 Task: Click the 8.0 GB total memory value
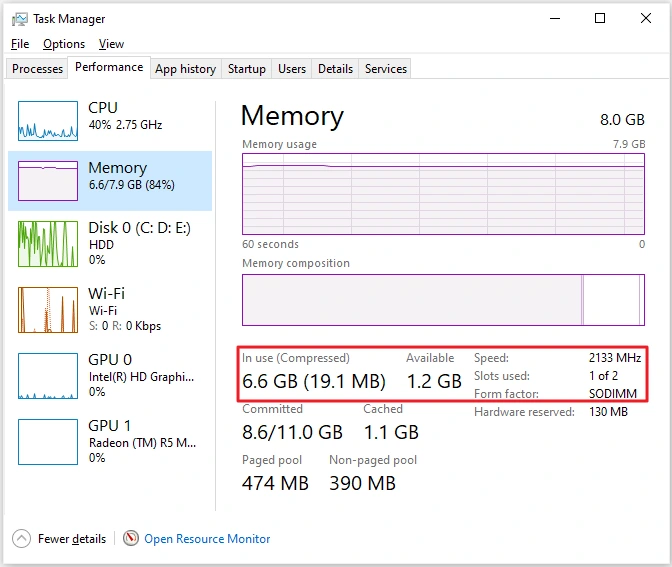[x=622, y=120]
